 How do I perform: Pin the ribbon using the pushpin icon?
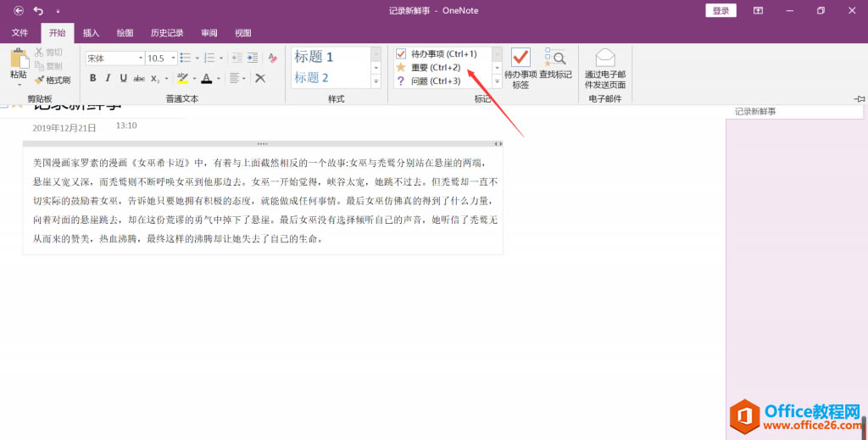point(860,98)
